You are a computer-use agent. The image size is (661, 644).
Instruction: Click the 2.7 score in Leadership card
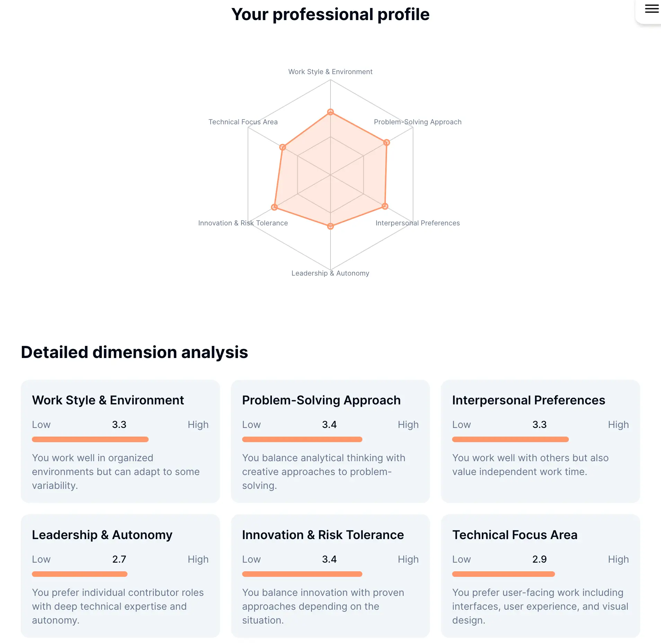(119, 559)
